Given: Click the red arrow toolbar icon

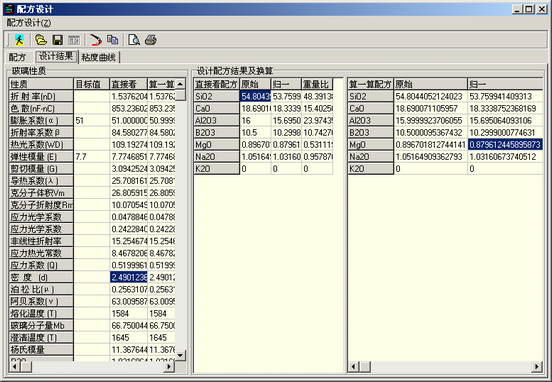Looking at the screenshot, I should click(95, 40).
